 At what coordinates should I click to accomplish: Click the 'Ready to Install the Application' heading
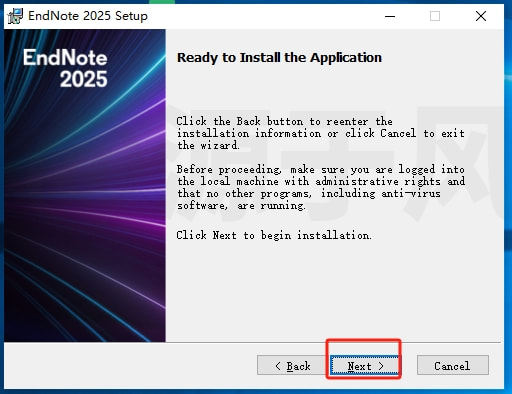click(279, 58)
